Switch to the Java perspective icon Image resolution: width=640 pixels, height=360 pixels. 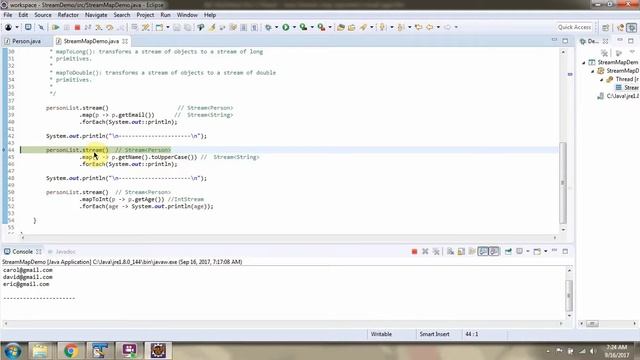pyautogui.click(x=620, y=27)
